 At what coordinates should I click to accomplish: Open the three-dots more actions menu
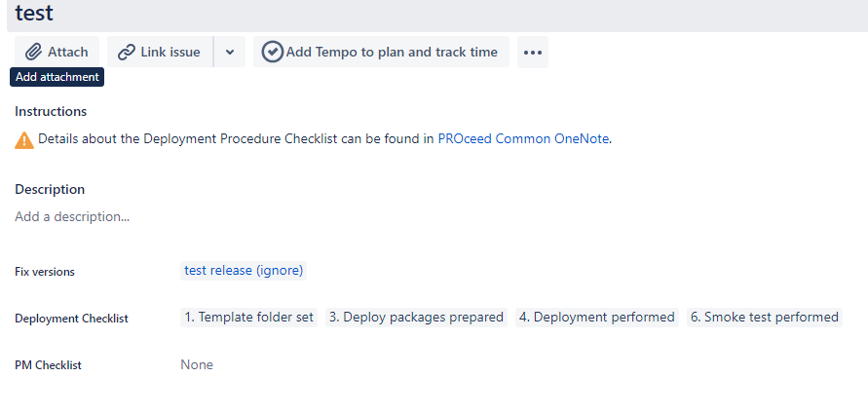(x=533, y=53)
